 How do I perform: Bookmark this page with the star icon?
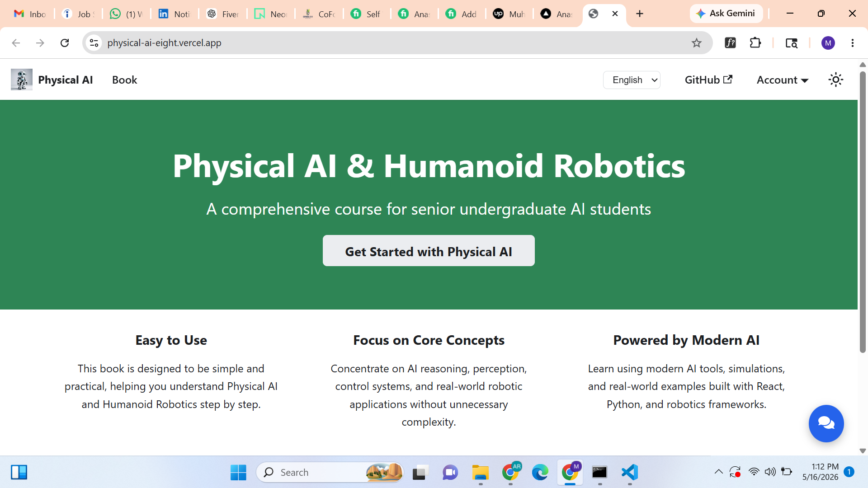pyautogui.click(x=696, y=43)
